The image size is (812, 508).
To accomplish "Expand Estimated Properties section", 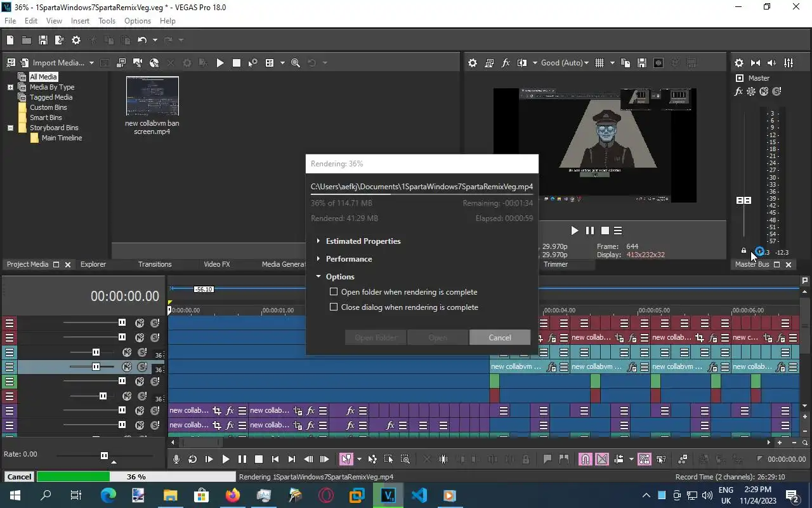I will point(318,241).
